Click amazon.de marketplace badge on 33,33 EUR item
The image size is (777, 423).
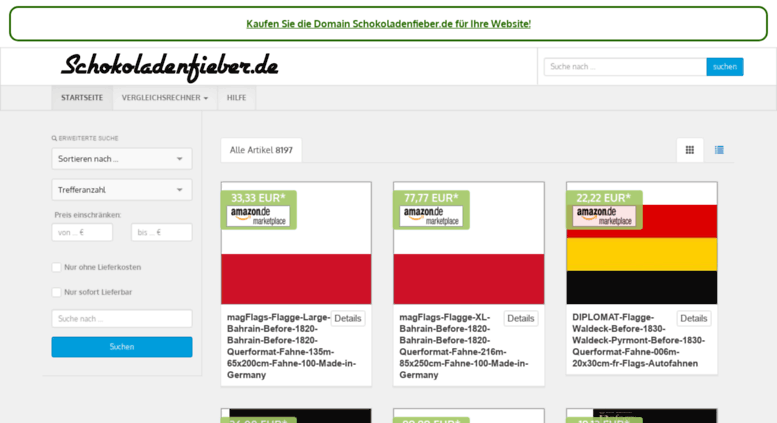[258, 216]
